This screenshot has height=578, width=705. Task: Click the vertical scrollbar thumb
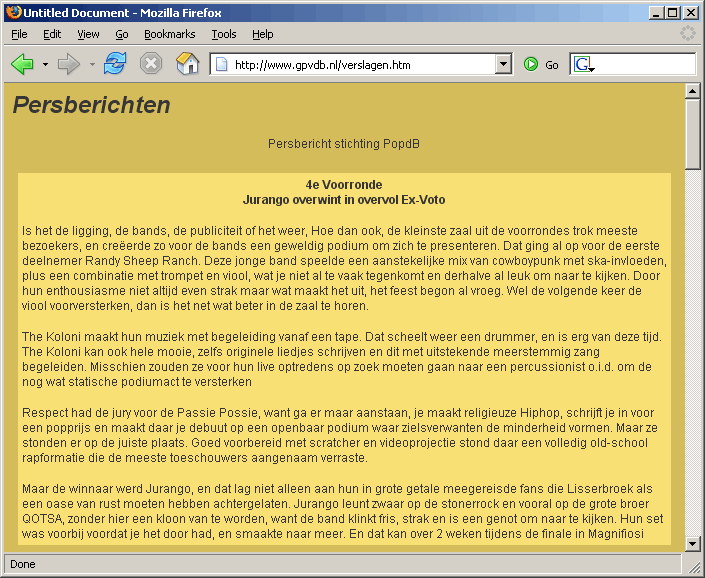pyautogui.click(x=692, y=134)
